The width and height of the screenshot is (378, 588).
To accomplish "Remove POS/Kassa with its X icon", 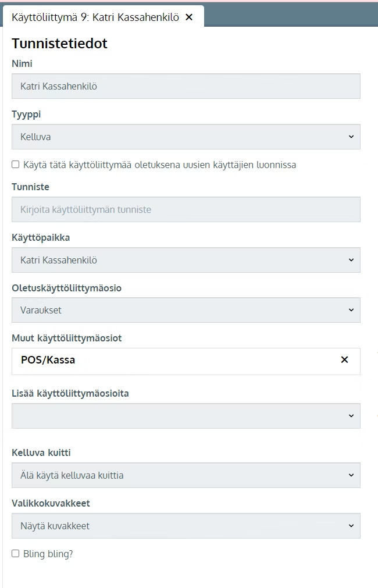I will point(344,359).
